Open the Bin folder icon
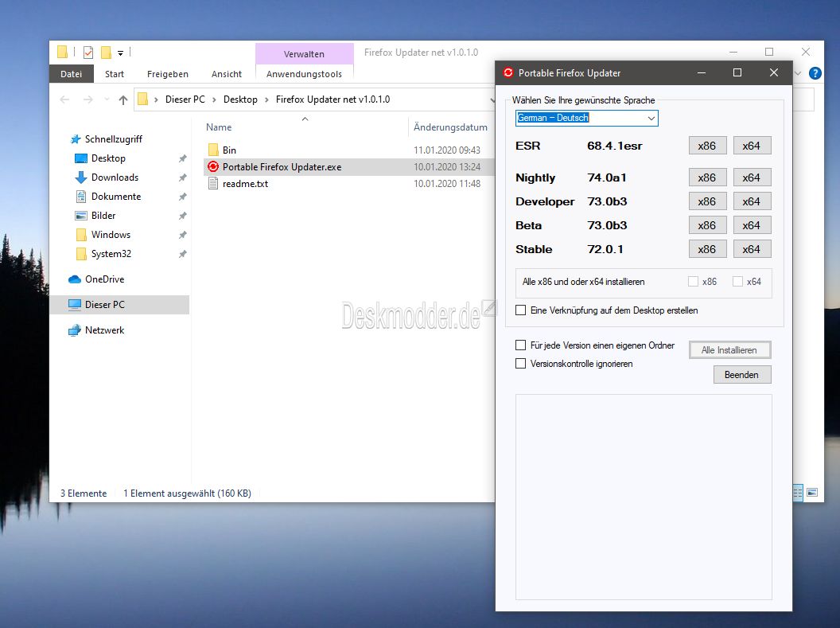The height and width of the screenshot is (628, 840). [x=213, y=150]
